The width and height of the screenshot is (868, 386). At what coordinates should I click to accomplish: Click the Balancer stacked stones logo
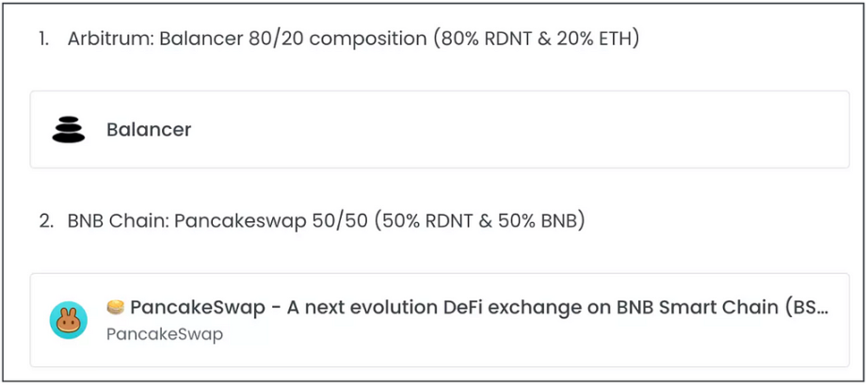(x=69, y=130)
